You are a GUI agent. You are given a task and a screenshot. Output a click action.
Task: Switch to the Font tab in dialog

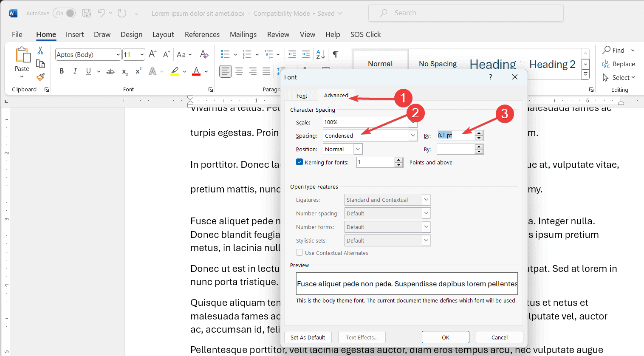point(302,96)
